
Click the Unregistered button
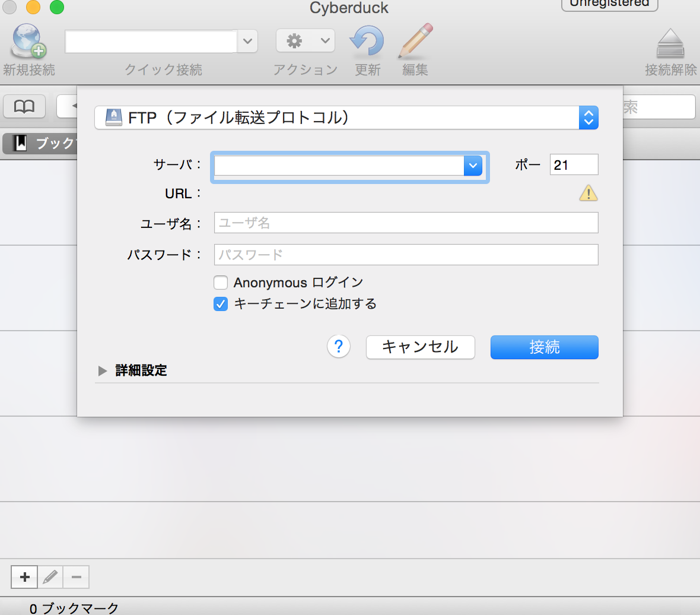click(x=609, y=4)
